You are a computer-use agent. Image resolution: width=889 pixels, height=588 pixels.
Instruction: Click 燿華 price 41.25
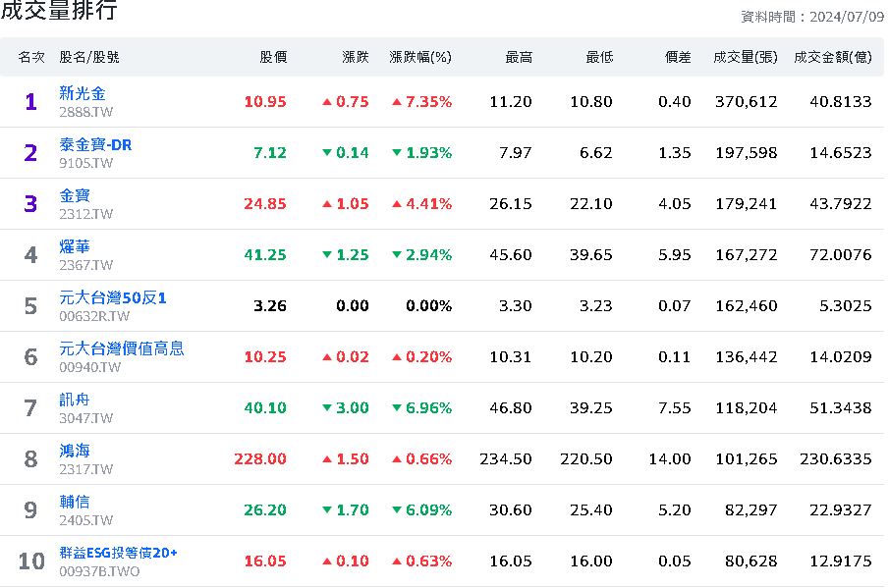tap(265, 255)
